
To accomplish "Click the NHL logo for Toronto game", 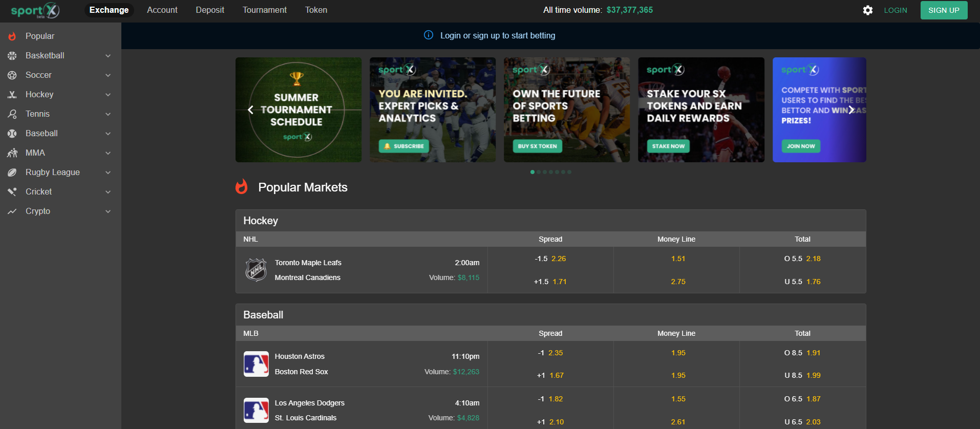I will coord(256,270).
